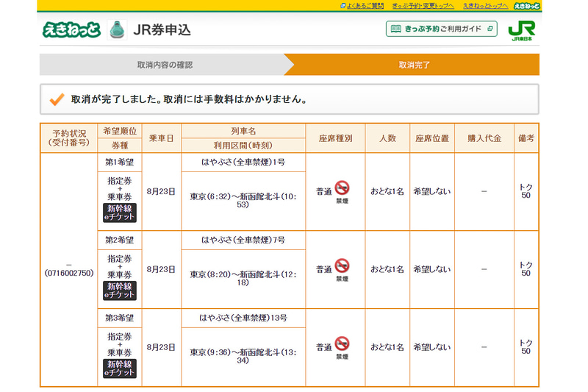Click 8月23日 date in 第2希望 row

coord(161,269)
